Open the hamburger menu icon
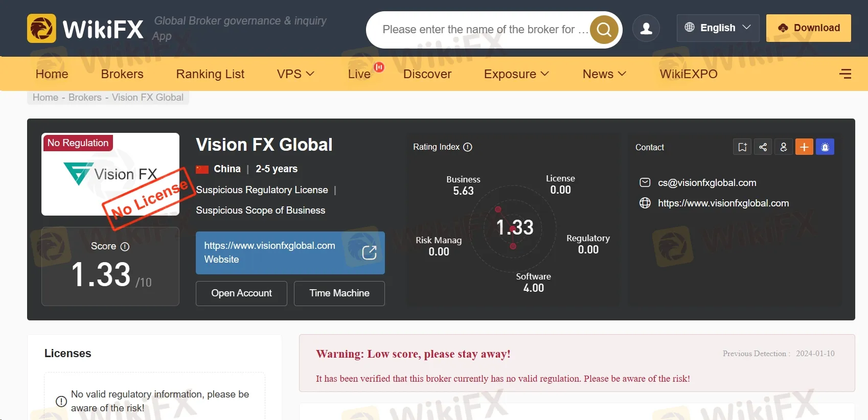This screenshot has height=420, width=868. (845, 74)
